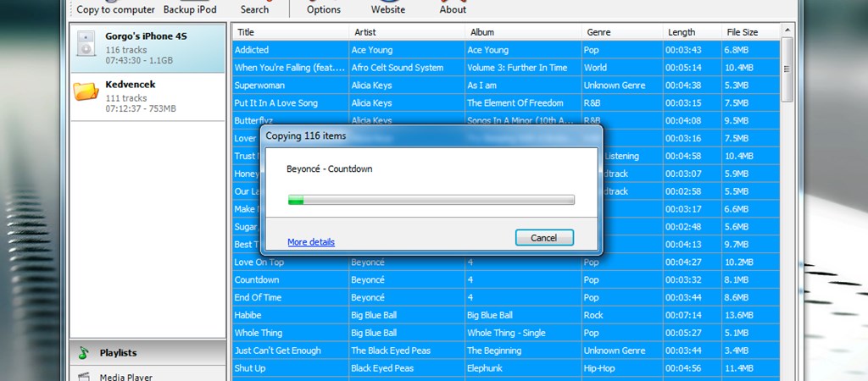Click the green Playlists music note icon
This screenshot has height=381, width=868.
point(84,353)
